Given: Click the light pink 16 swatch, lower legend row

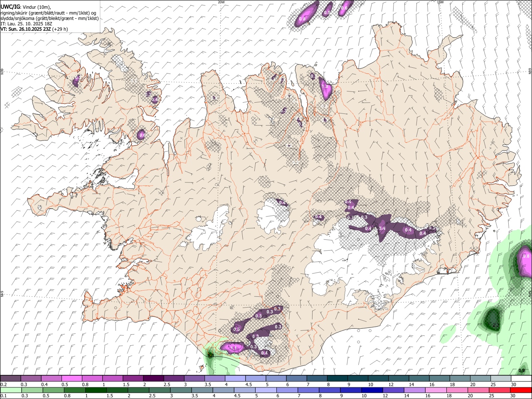Looking at the screenshot, I should (436, 390).
